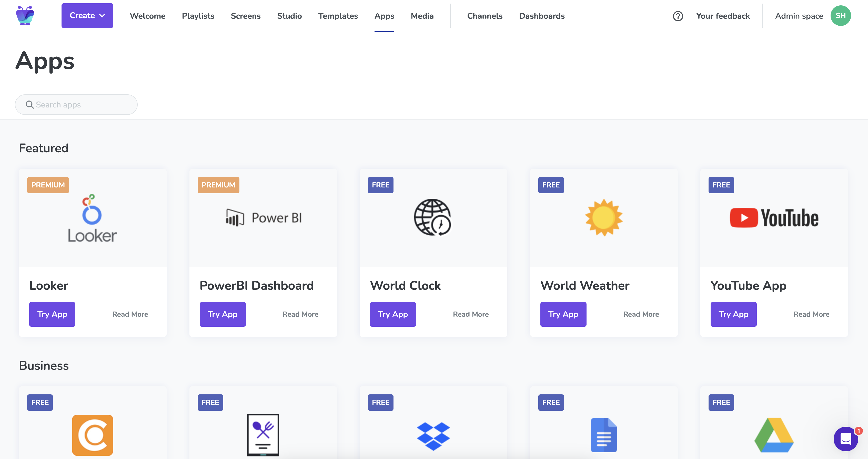
Task: Open the Studio tab
Action: 289,16
